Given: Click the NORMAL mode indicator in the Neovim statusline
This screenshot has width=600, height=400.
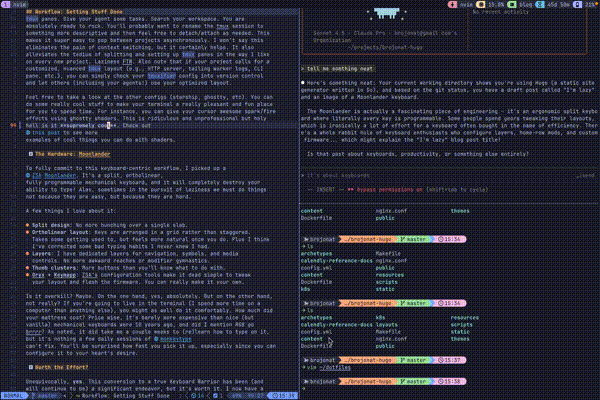Looking at the screenshot, I should click(10, 395).
